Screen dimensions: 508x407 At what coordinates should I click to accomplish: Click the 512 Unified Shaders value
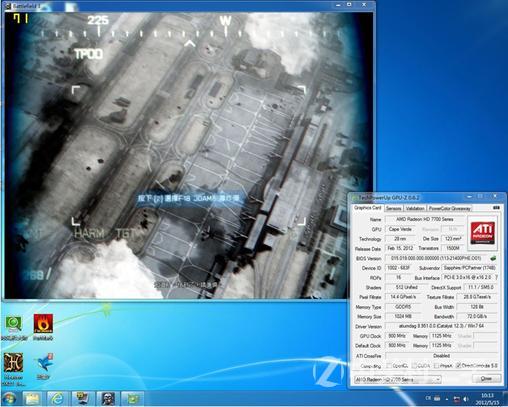pos(407,287)
